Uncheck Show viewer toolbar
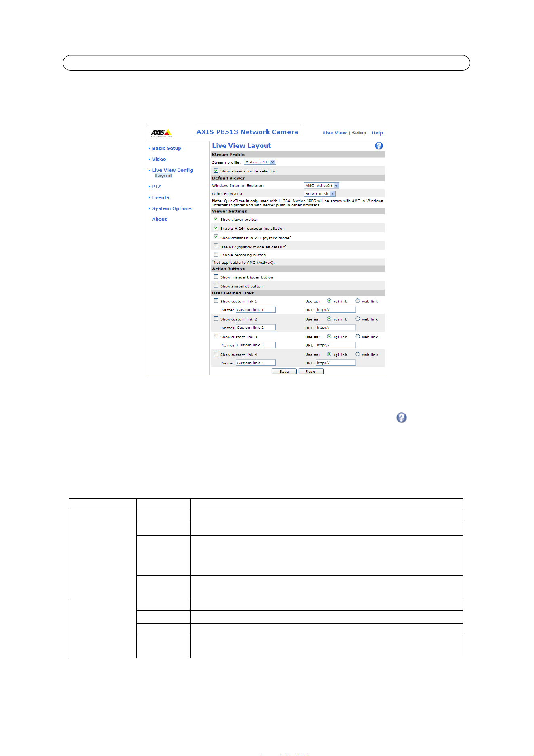Viewport: 534px width, 756px height. tap(216, 219)
